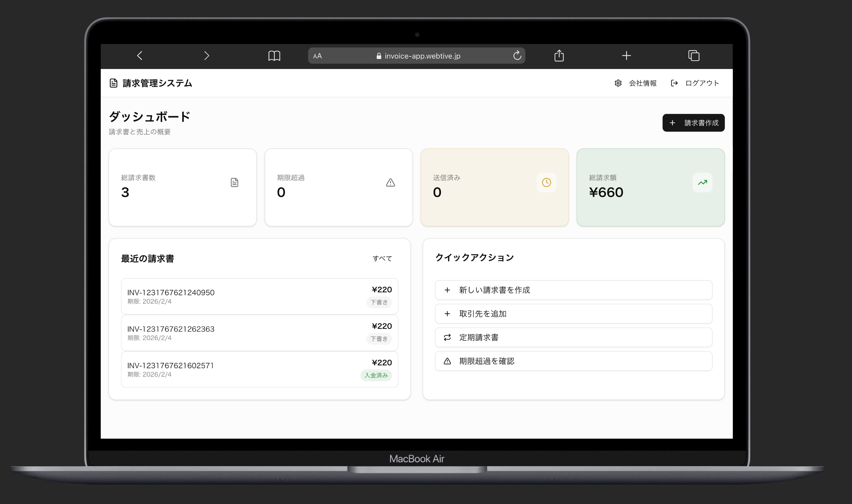Screen dimensions: 852x504
Task: Open the Safari share menu
Action: coord(559,55)
